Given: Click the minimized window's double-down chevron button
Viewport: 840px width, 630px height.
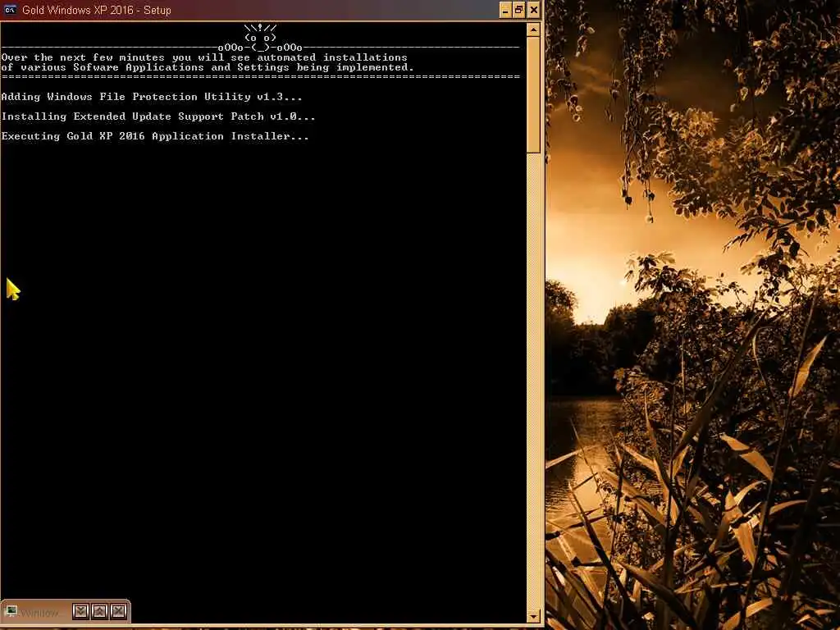Looking at the screenshot, I should point(80,611).
